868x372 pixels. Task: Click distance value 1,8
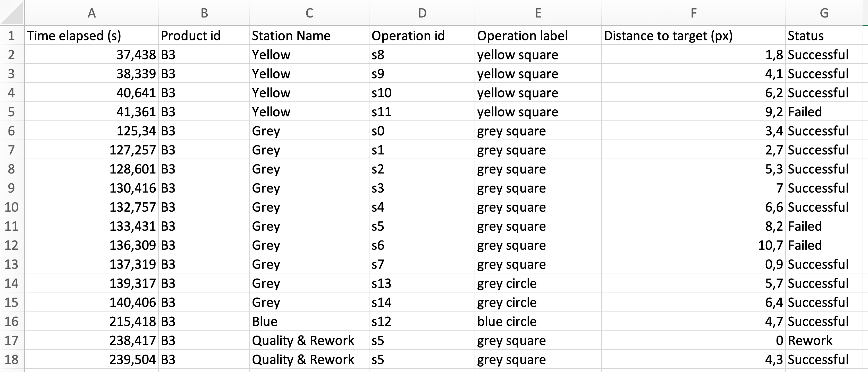pyautogui.click(x=694, y=55)
